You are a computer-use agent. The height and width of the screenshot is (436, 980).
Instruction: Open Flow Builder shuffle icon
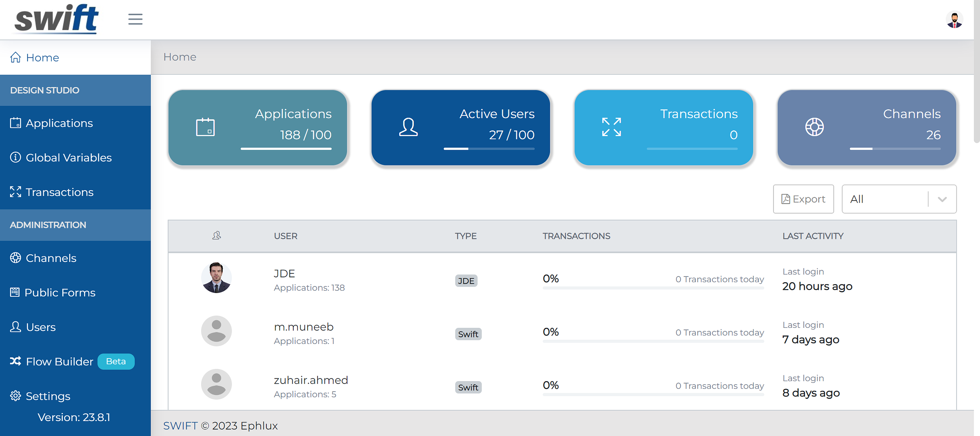pyautogui.click(x=15, y=361)
